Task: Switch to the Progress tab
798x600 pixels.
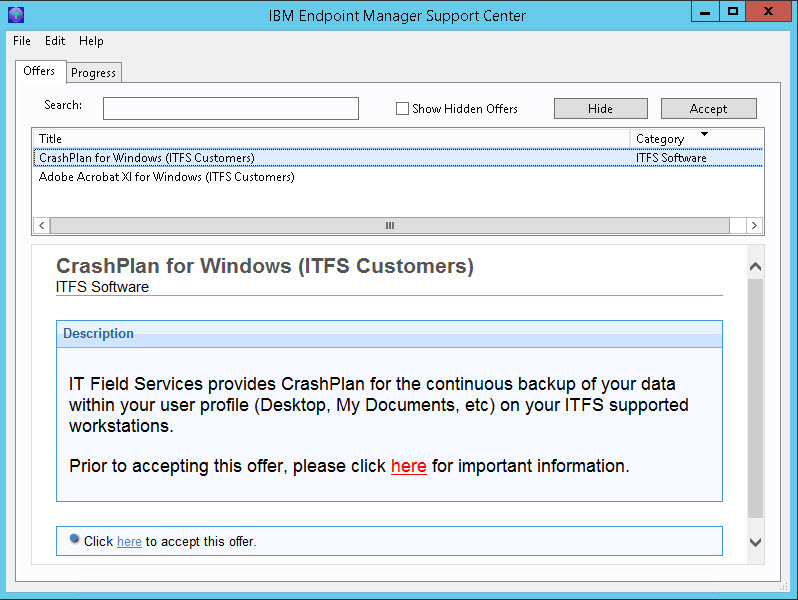Action: (x=94, y=73)
